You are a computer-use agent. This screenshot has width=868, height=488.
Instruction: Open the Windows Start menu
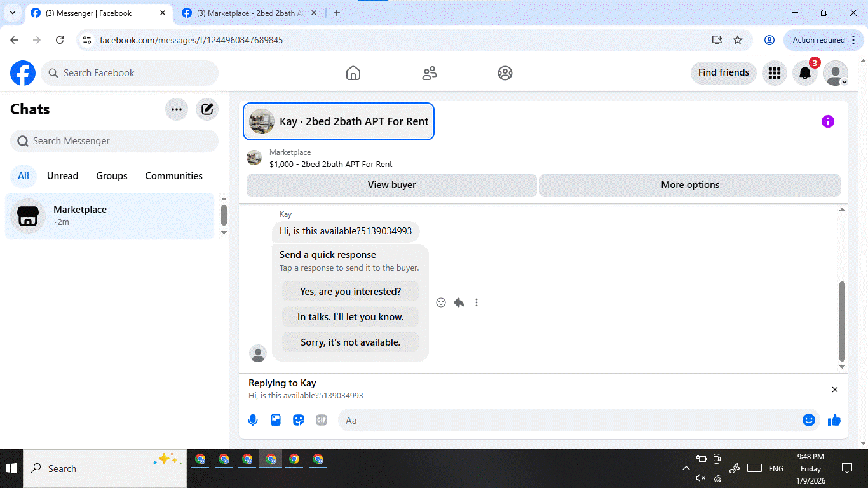pyautogui.click(x=11, y=468)
